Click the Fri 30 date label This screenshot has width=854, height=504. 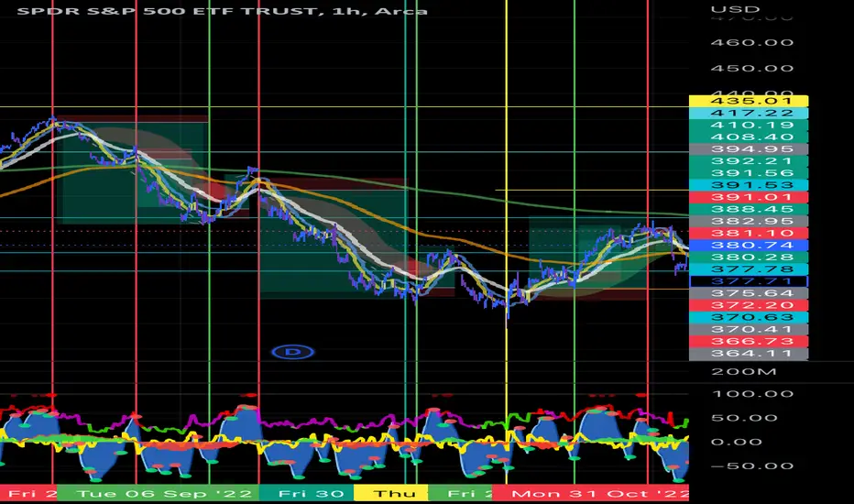pyautogui.click(x=307, y=494)
